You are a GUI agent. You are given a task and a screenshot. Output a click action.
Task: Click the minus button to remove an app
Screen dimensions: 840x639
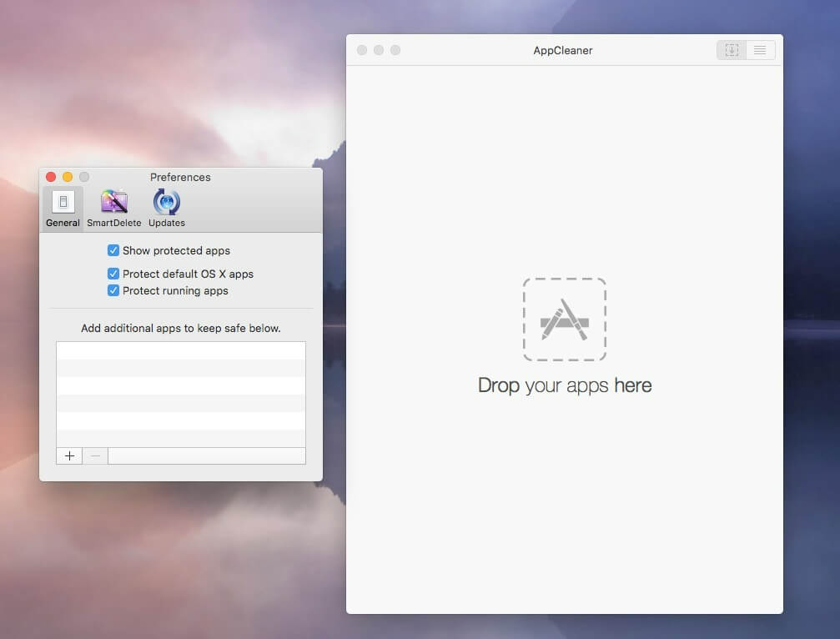[x=94, y=455]
